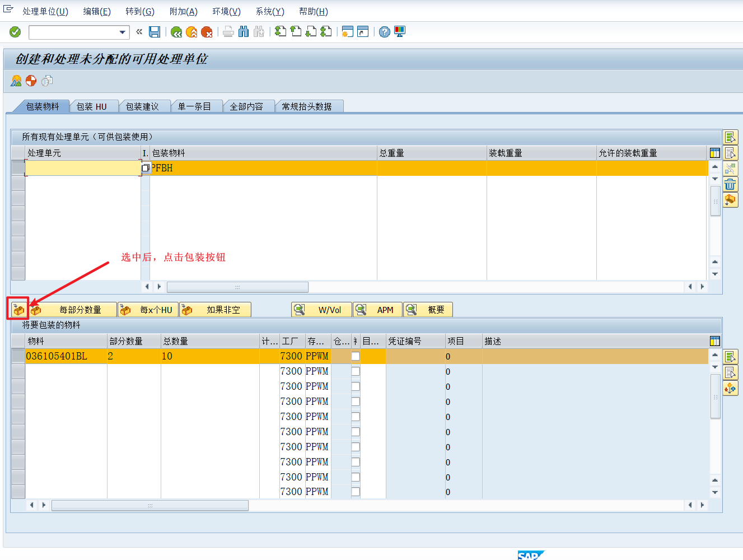
Task: Click the W/Vol button
Action: (322, 310)
